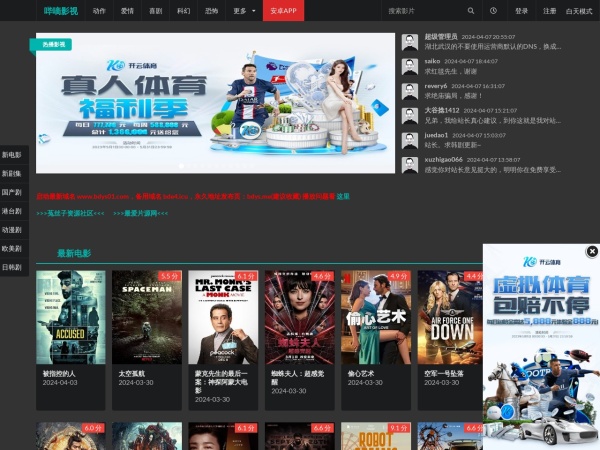The image size is (600, 450).
Task: Select 新电影 in the side menu
Action: coord(12,155)
